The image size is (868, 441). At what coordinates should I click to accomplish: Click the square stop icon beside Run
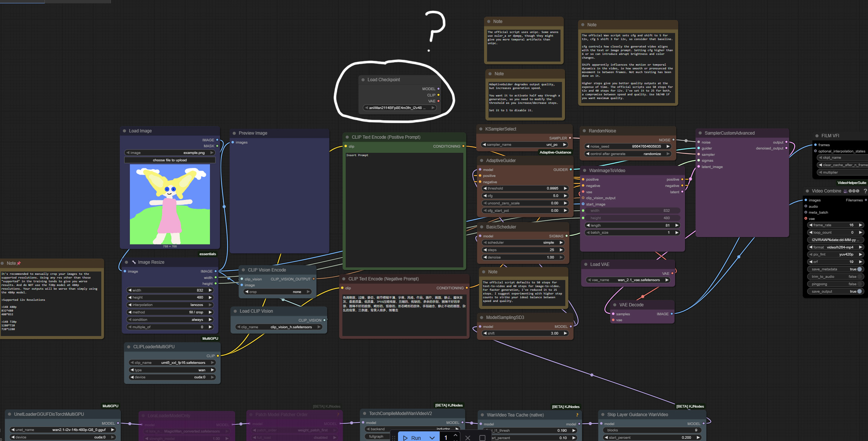click(482, 438)
